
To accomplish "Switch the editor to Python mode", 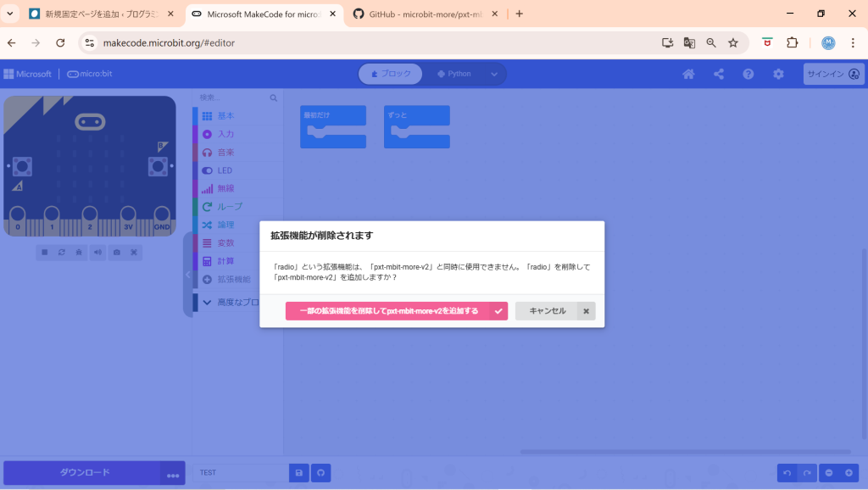I will point(454,74).
